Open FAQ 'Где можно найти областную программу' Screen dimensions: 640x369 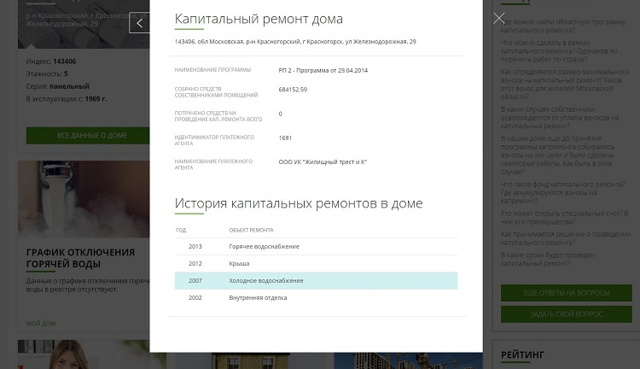point(563,26)
